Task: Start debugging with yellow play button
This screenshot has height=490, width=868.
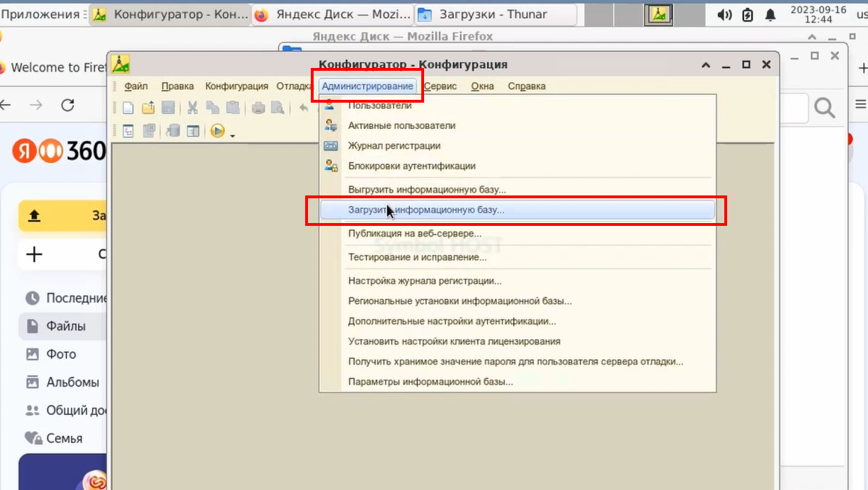Action: [x=217, y=131]
